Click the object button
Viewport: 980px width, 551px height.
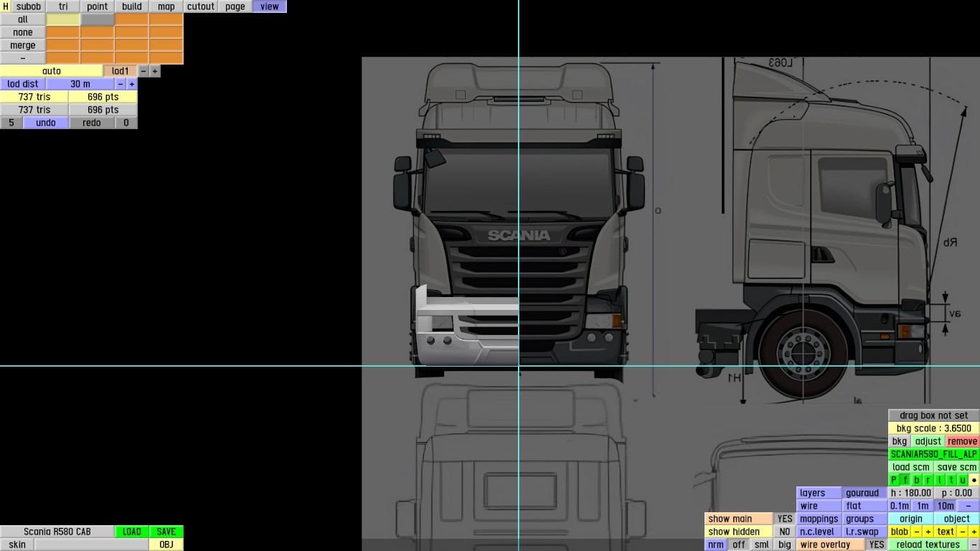[957, 519]
